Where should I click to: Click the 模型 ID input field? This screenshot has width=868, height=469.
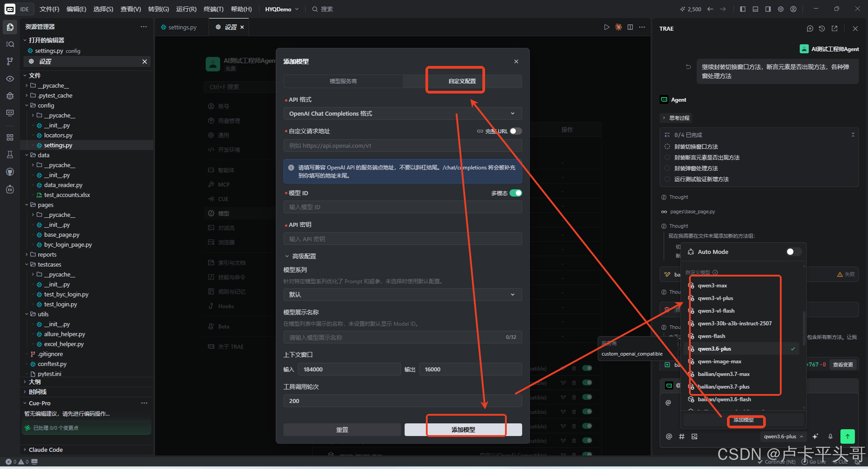click(402, 207)
